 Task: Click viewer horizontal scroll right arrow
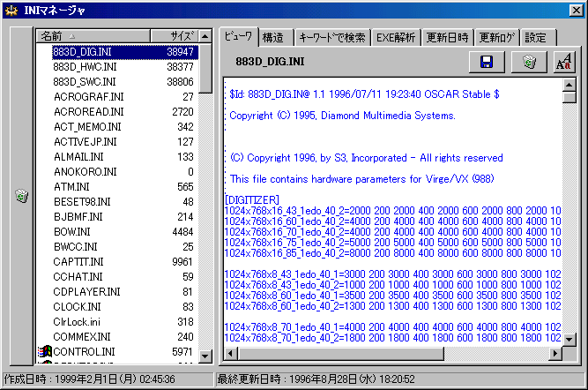pyautogui.click(x=555, y=353)
